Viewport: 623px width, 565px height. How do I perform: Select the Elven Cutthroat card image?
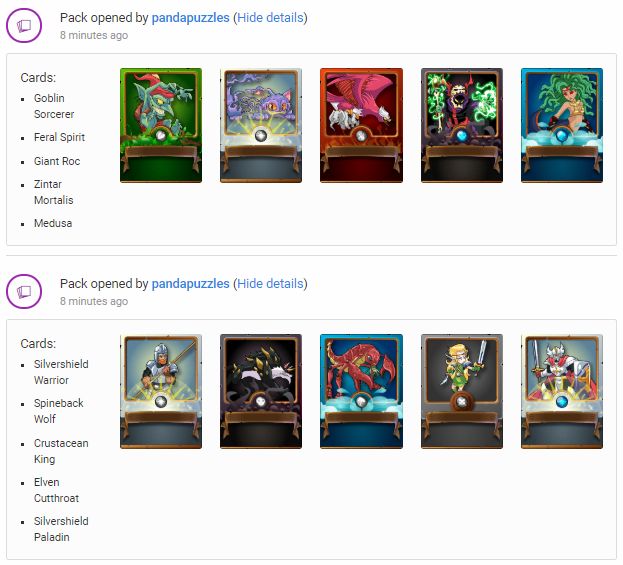point(462,391)
